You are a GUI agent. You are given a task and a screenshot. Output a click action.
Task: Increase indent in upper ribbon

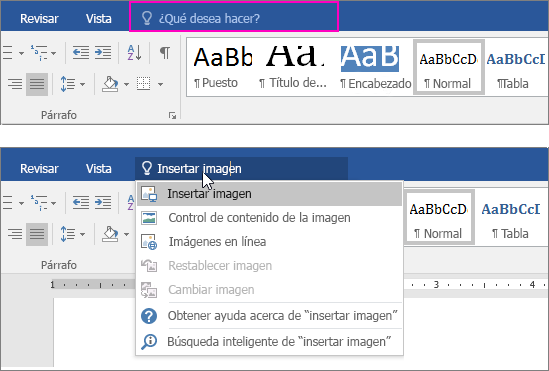pyautogui.click(x=103, y=53)
